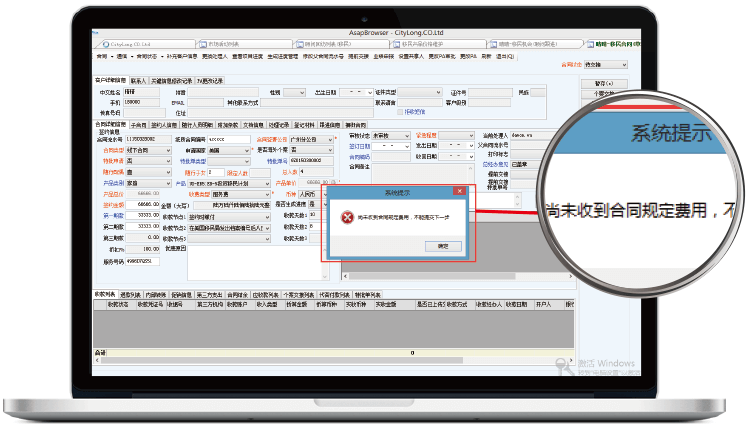The image size is (750, 425).
Task: Click the 收款凭证号 column header
Action: point(151,304)
